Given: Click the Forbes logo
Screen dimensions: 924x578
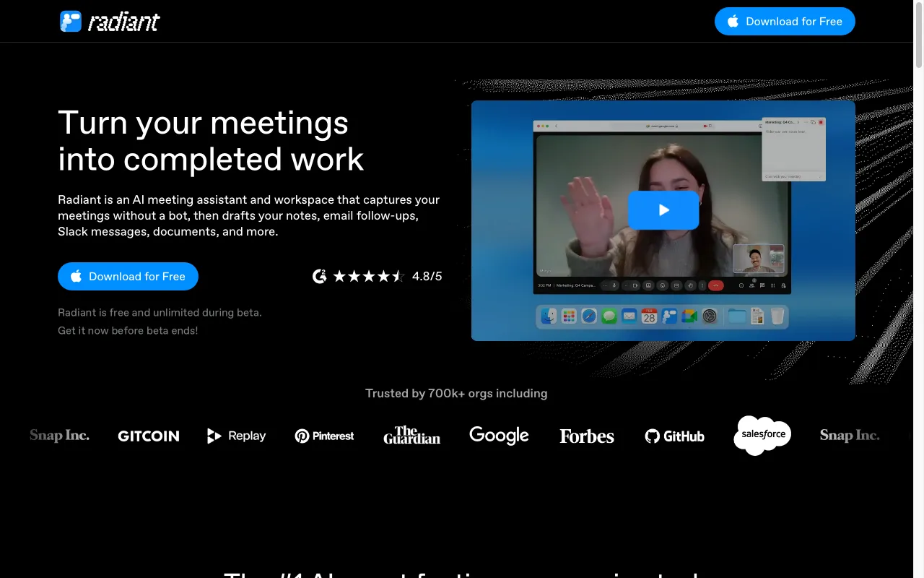Looking at the screenshot, I should point(587,436).
